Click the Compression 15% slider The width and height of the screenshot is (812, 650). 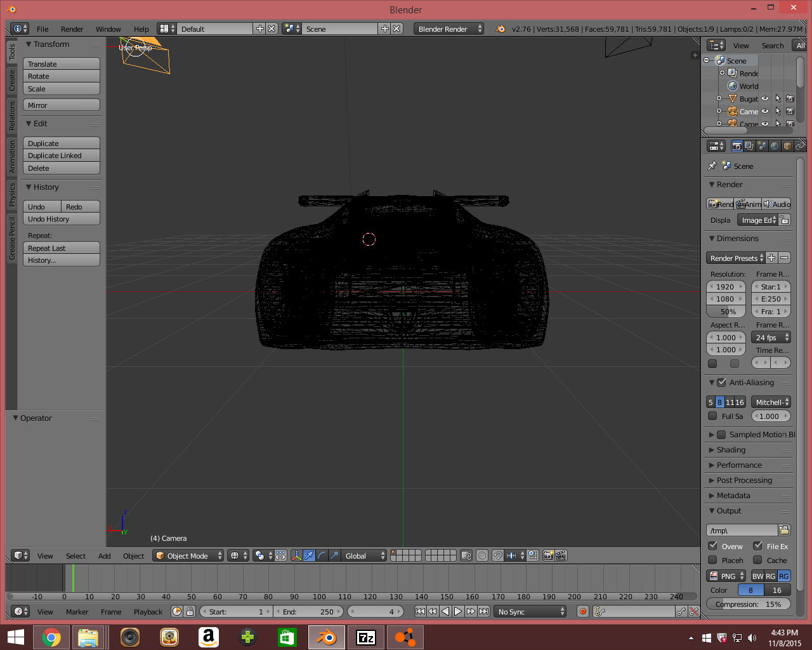click(749, 604)
